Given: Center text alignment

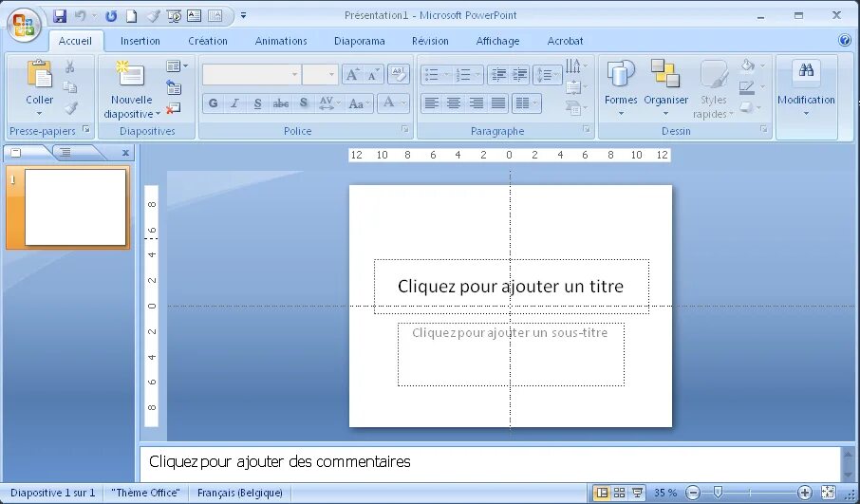Looking at the screenshot, I should [x=454, y=103].
